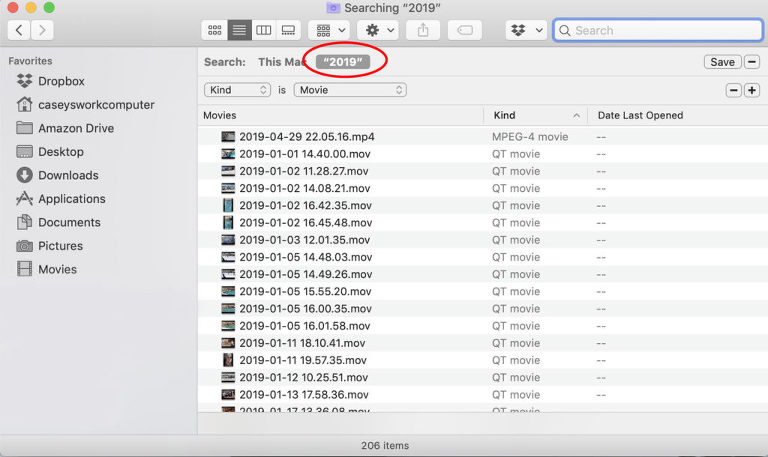Click the minus button beside Save
768x457 pixels.
tap(752, 62)
